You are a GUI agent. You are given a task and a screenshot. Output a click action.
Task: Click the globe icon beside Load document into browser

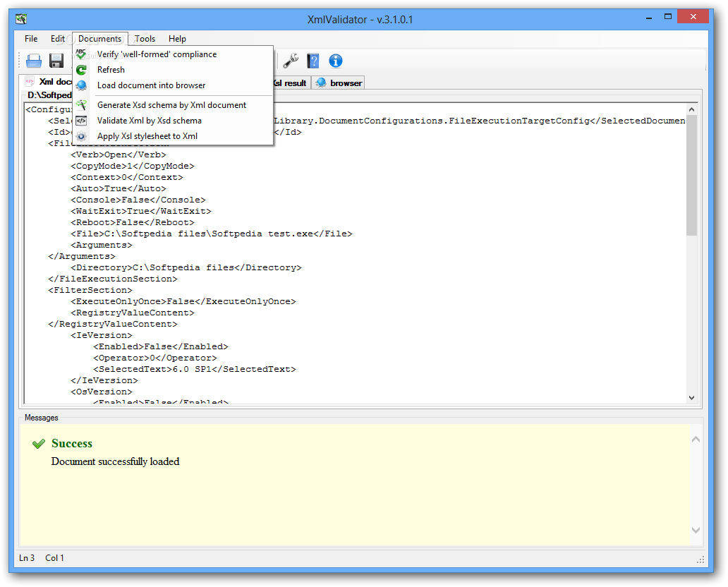click(x=81, y=85)
